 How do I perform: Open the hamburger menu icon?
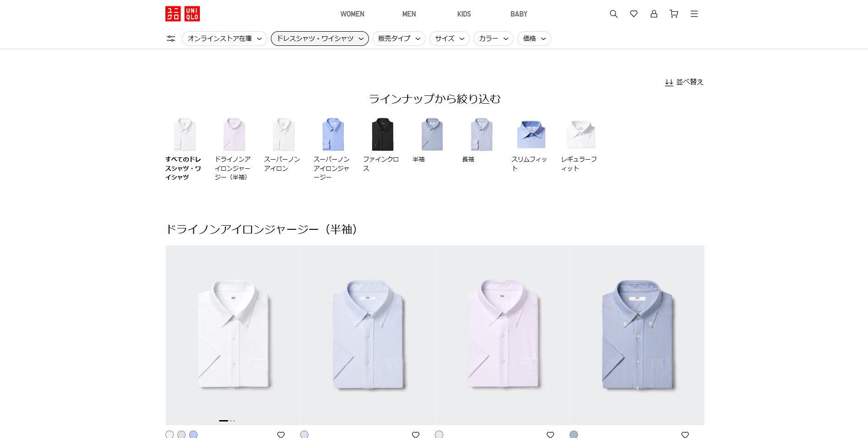(x=694, y=14)
